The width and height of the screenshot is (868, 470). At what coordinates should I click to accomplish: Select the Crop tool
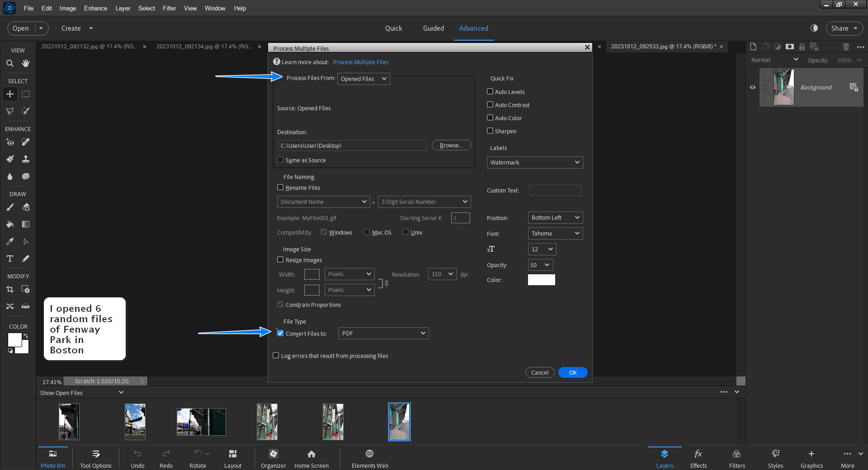(x=10, y=289)
